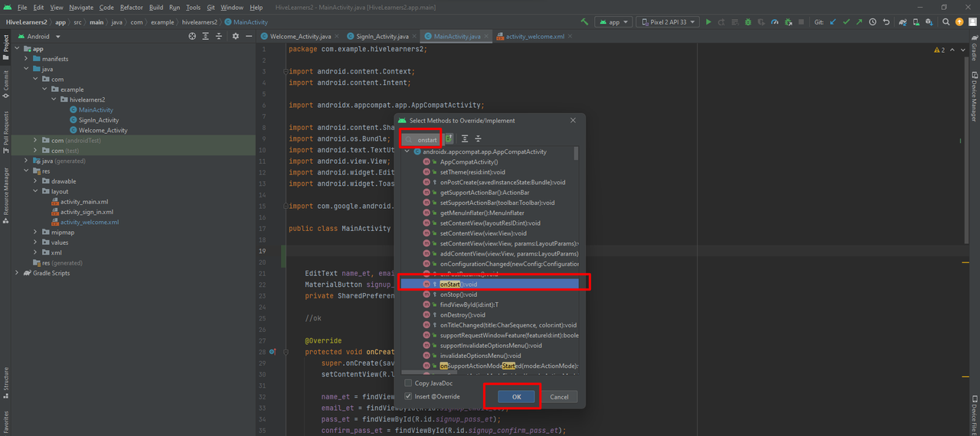
Task: Switch to activity_welcome.xml tab
Action: click(x=535, y=36)
